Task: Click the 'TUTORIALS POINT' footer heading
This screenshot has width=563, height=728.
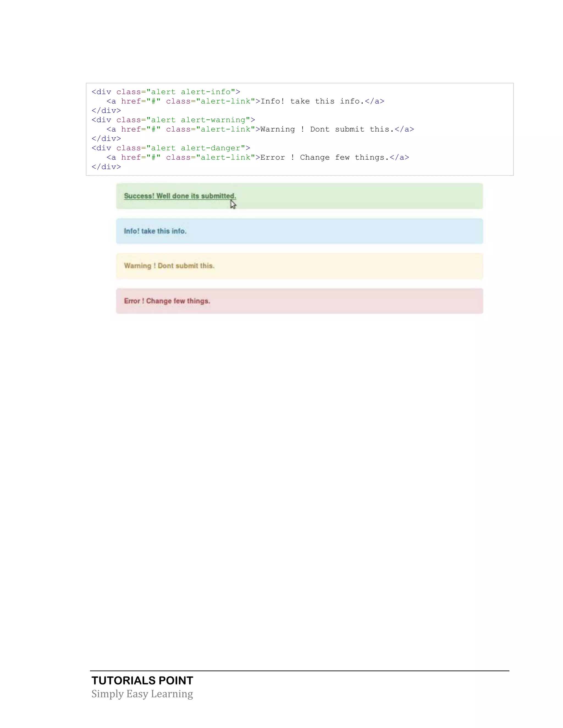Action: 142,680
